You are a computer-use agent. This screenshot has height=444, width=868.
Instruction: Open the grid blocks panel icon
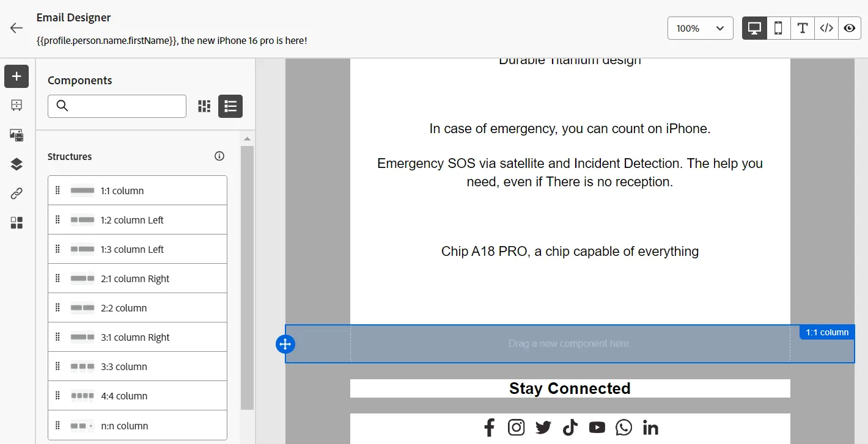click(x=17, y=223)
